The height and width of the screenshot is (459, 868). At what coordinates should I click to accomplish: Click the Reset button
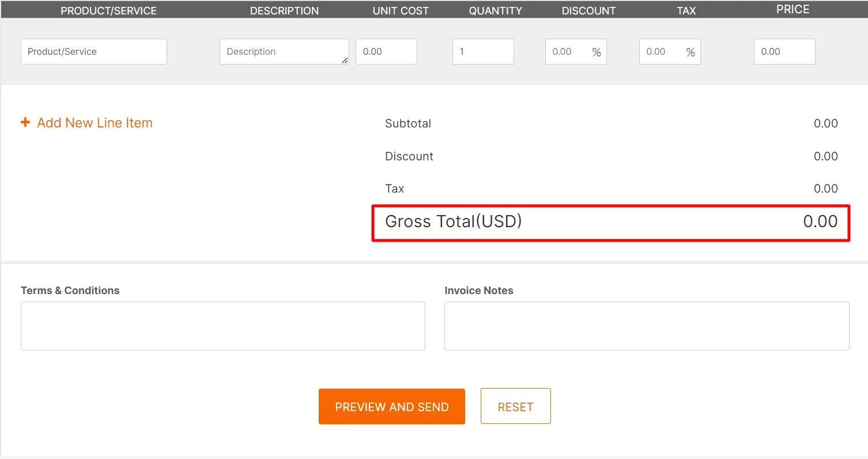pyautogui.click(x=516, y=406)
